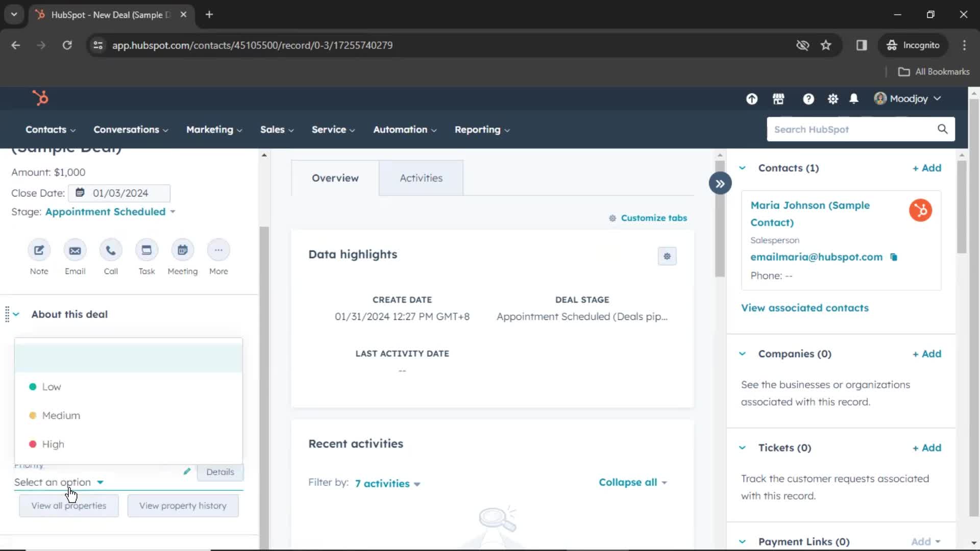This screenshot has height=551, width=980.
Task: Add a contact via Contacts + Add
Action: [x=927, y=168]
